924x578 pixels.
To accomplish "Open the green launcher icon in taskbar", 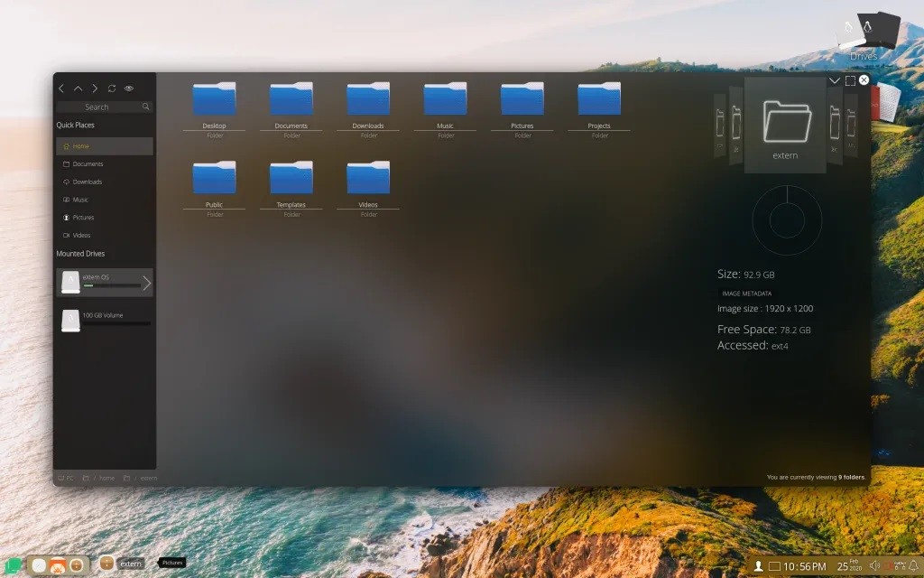I will 13,565.
